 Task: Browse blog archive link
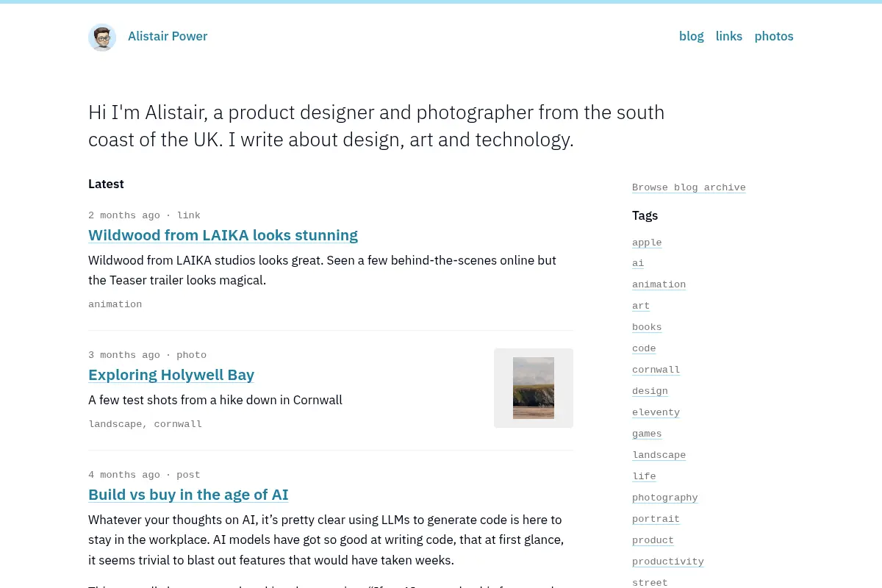689,187
